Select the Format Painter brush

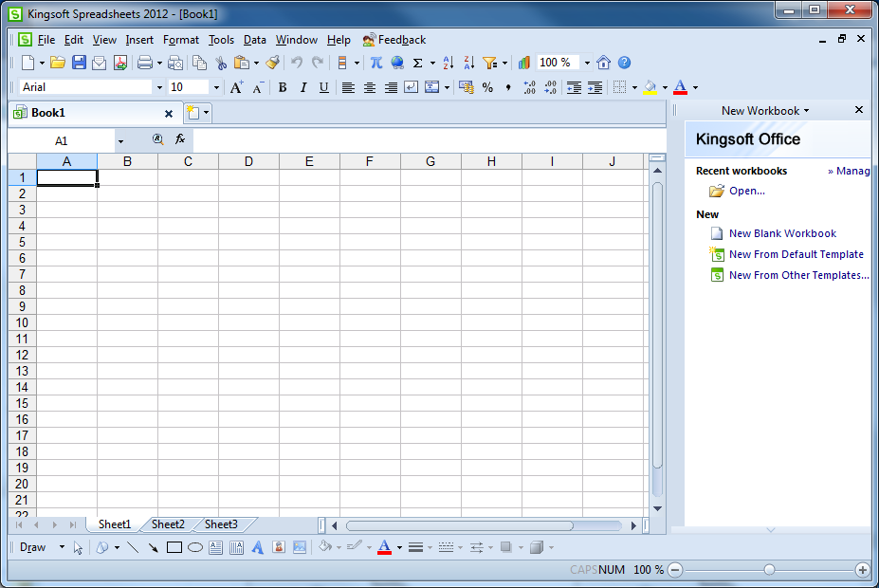[273, 63]
